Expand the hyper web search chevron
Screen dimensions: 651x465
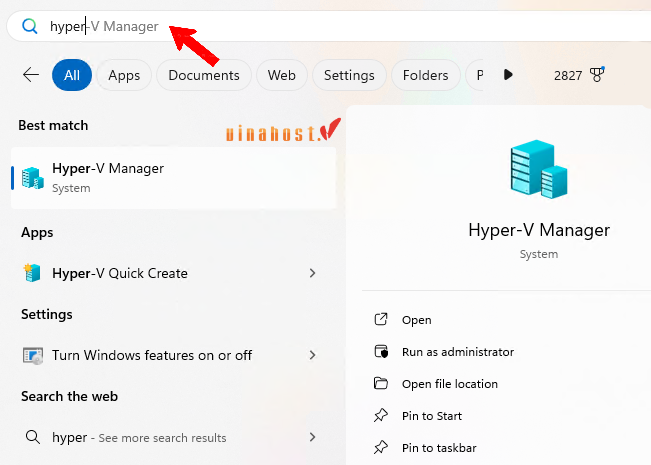pos(312,437)
